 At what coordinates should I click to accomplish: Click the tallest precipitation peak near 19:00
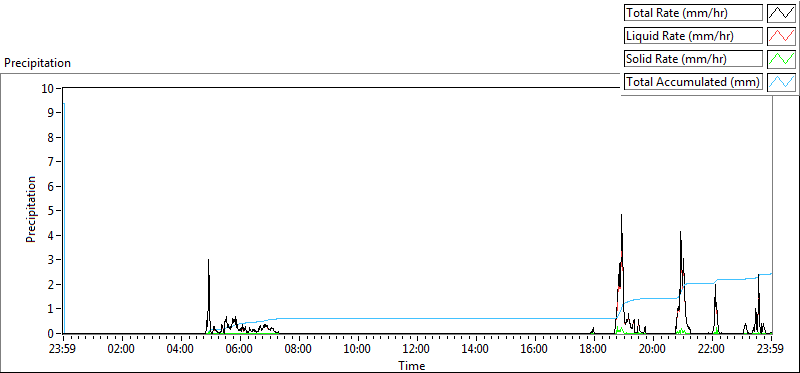pyautogui.click(x=621, y=215)
